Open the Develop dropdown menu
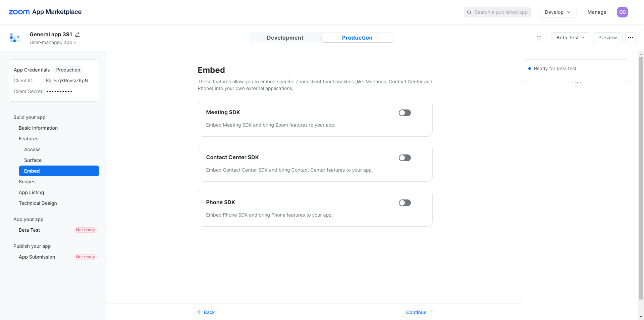The image size is (644, 320). click(557, 12)
